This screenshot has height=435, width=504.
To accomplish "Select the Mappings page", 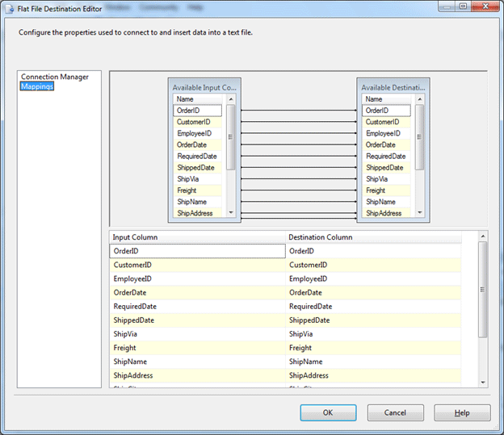I will coord(37,86).
